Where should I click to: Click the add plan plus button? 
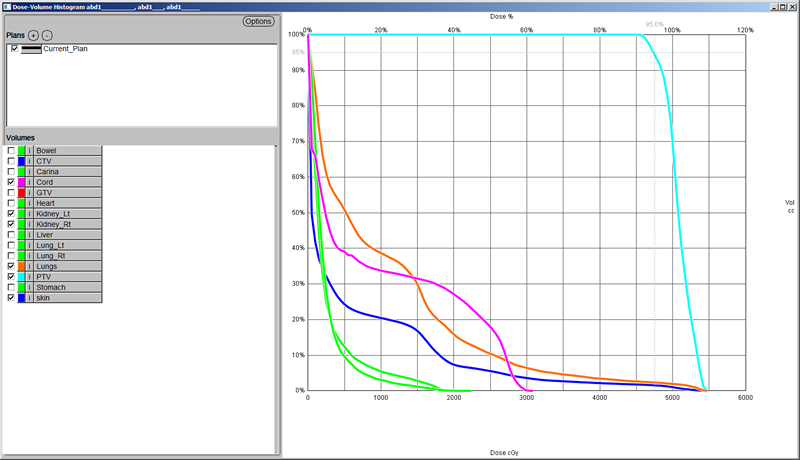34,35
